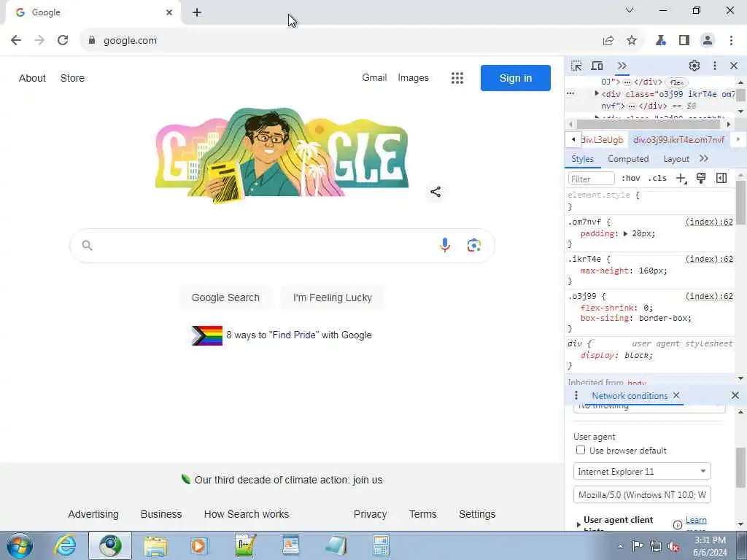Click the Google Search button
Image resolution: width=747 pixels, height=560 pixels.
pos(225,297)
